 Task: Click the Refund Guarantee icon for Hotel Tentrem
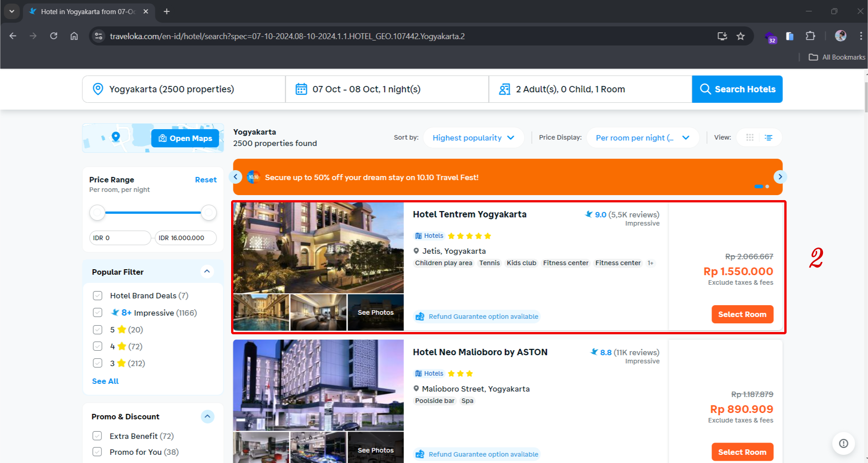coord(420,317)
